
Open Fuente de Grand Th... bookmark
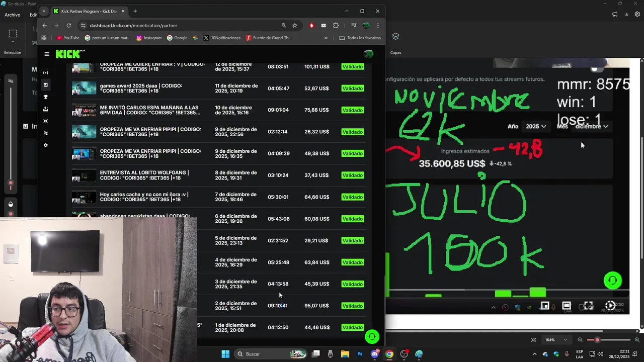(x=269, y=38)
